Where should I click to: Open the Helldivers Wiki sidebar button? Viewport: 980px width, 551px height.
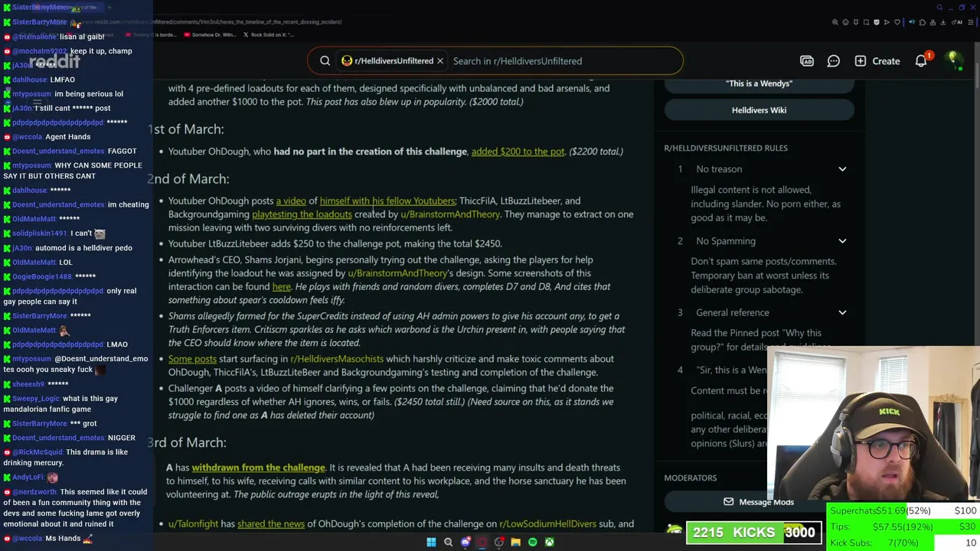759,110
